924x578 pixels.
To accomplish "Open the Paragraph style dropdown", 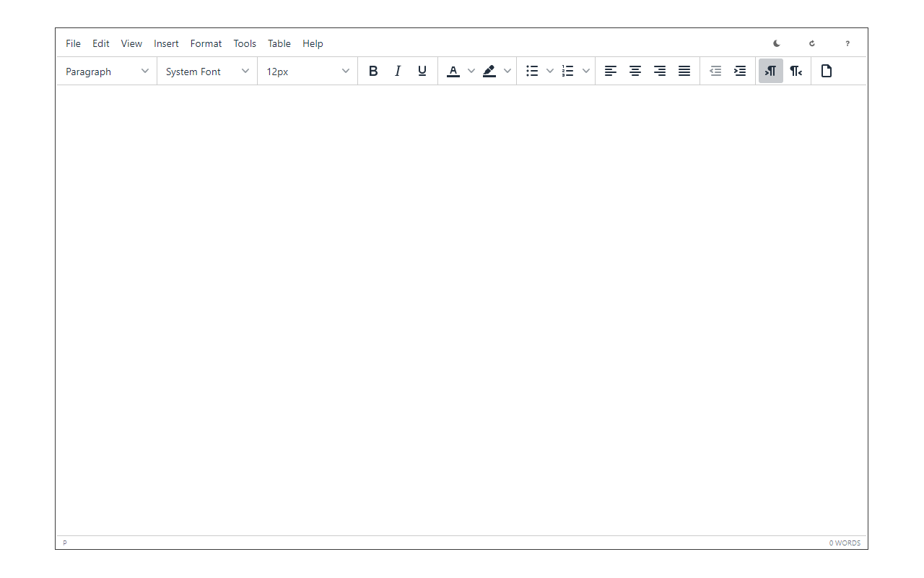I will pos(106,71).
